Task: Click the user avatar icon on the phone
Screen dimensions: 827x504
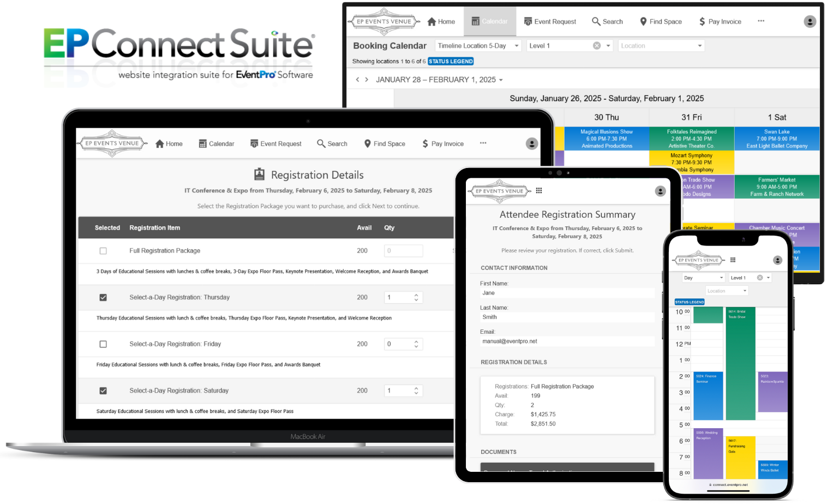Action: pos(778,260)
